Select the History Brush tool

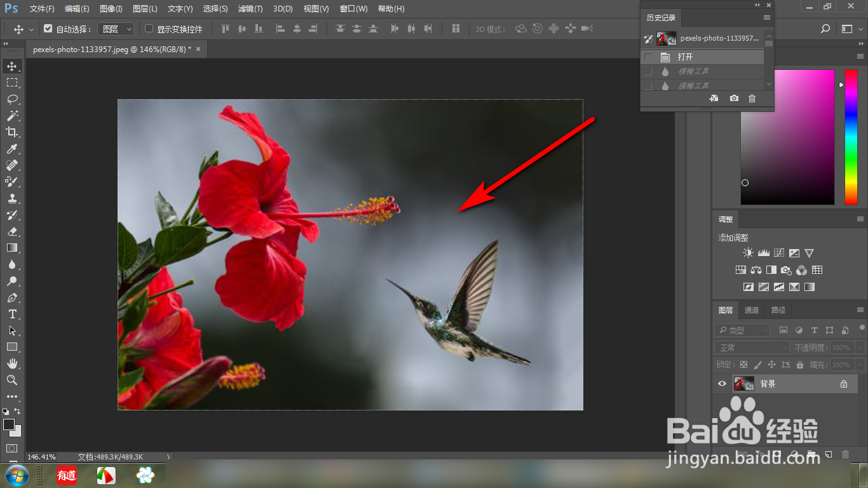12,215
